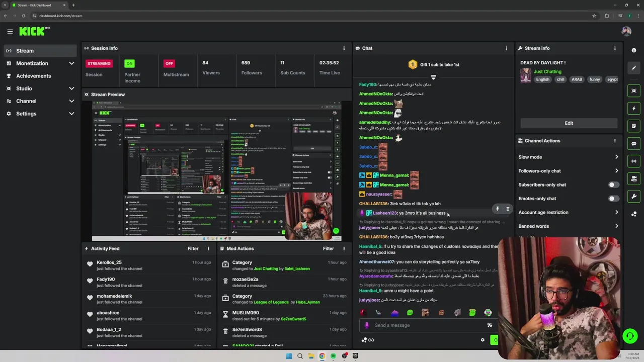This screenshot has height=362, width=644.
Task: Toggle Emotes-only chat switch
Action: [613, 199]
